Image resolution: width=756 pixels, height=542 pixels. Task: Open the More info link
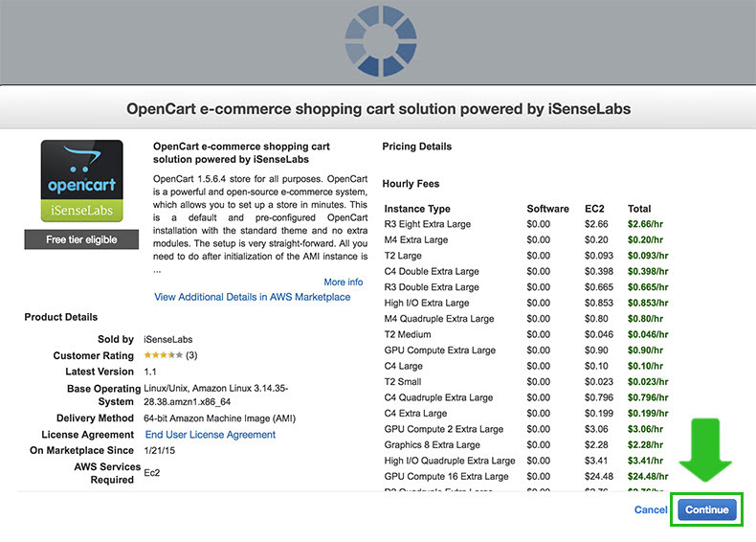click(344, 282)
